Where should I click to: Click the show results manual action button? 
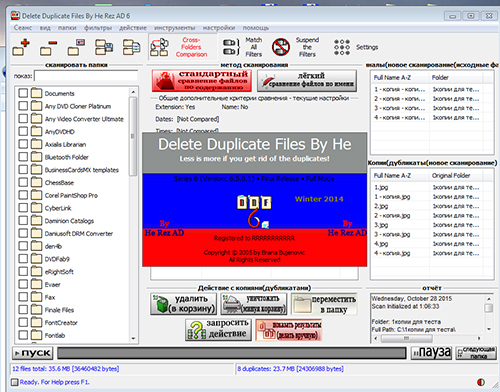(289, 330)
